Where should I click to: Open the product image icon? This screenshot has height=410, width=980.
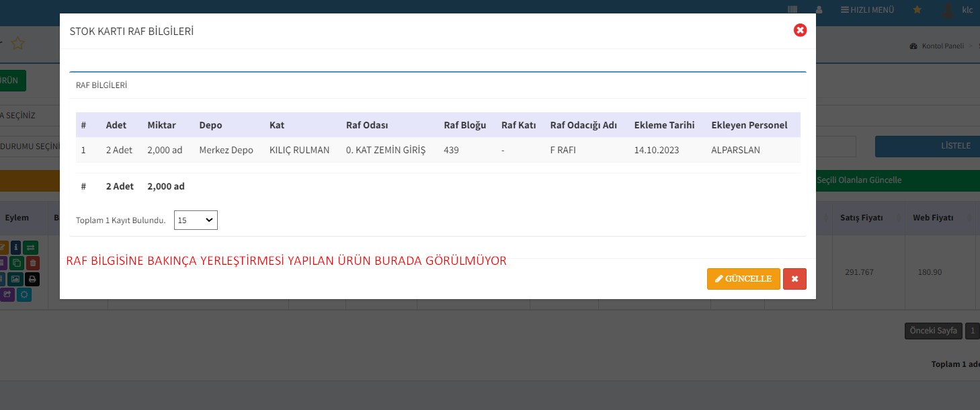click(x=16, y=278)
